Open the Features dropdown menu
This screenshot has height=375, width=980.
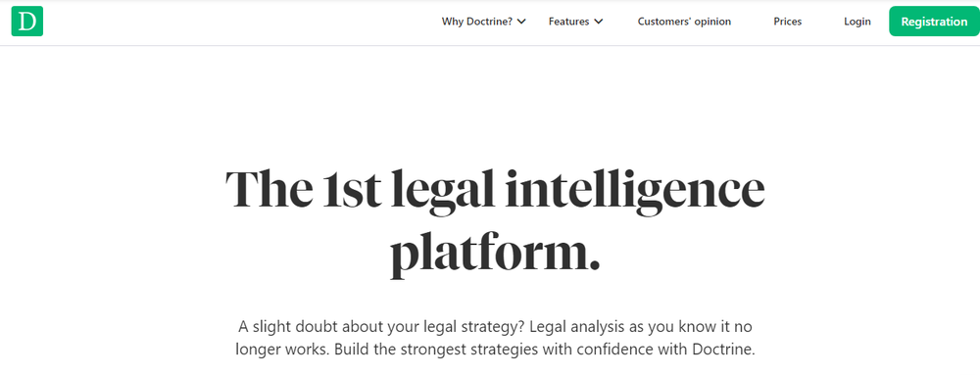575,22
